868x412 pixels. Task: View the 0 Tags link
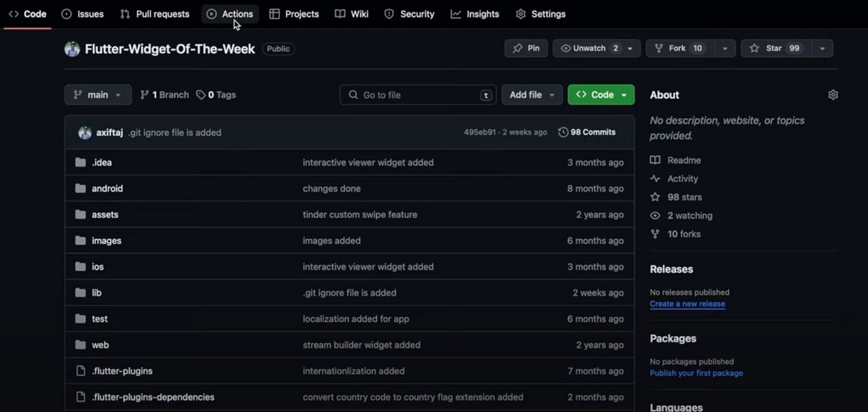pyautogui.click(x=216, y=95)
